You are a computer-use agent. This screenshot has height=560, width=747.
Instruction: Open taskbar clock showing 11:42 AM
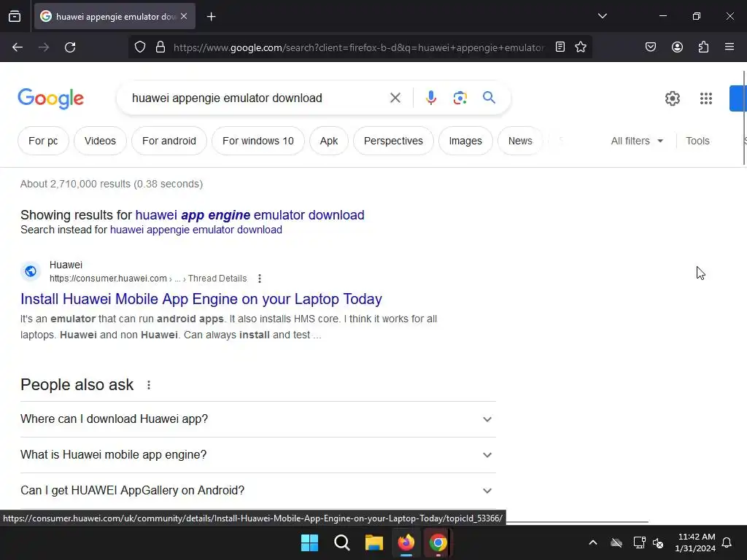695,542
